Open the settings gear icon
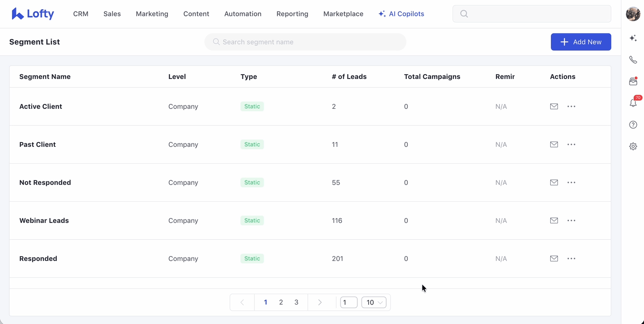Image resolution: width=644 pixels, height=324 pixels. (x=633, y=146)
